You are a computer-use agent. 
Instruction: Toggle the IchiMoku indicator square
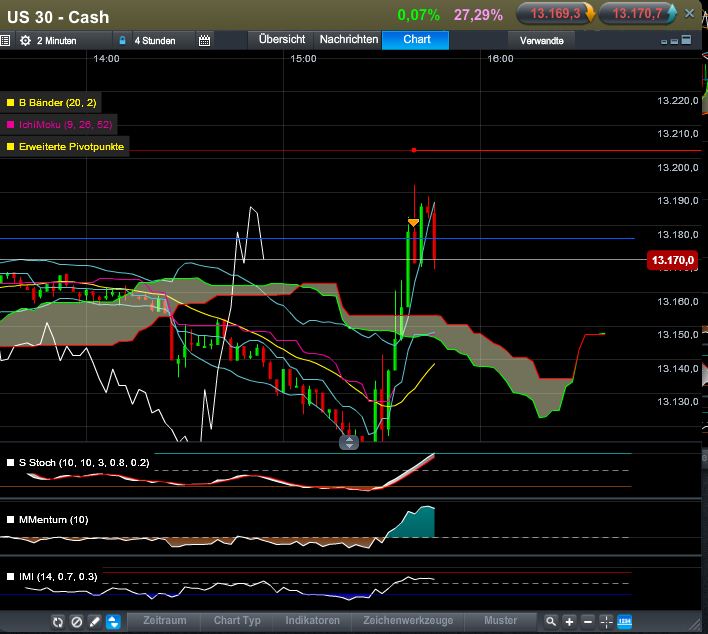[11, 125]
